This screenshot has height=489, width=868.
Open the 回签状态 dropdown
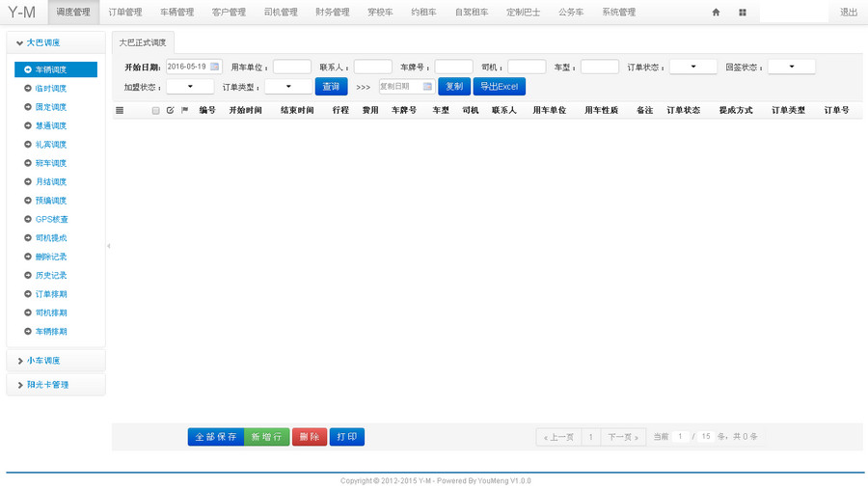click(x=791, y=68)
